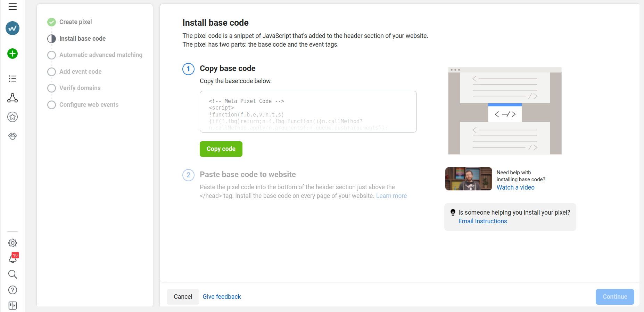Click the 'Copy the base code below.' text

coord(236,81)
